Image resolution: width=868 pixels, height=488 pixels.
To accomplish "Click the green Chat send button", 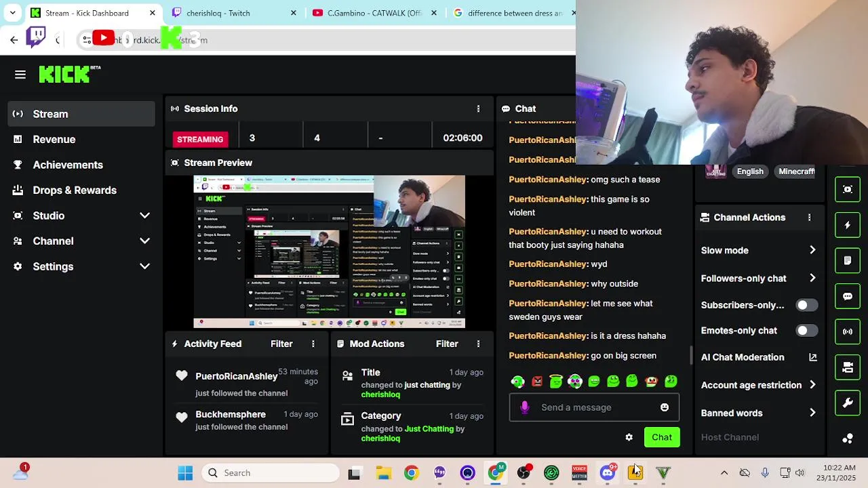I will pyautogui.click(x=662, y=437).
